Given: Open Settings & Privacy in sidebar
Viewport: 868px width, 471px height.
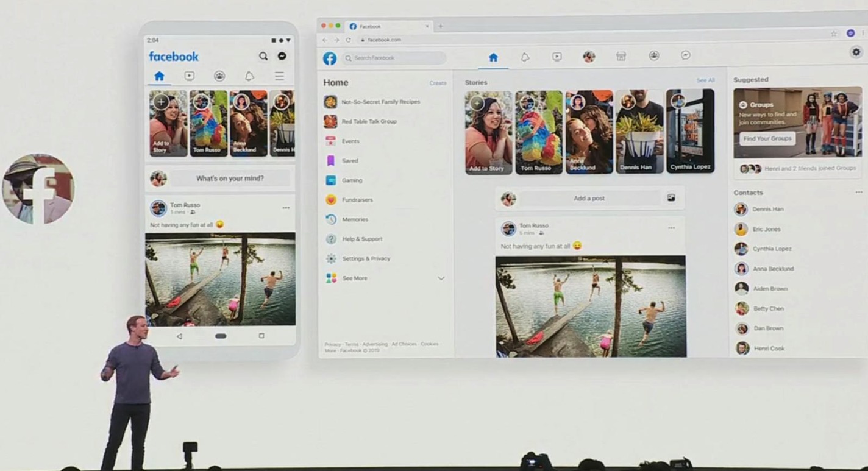Looking at the screenshot, I should tap(358, 258).
